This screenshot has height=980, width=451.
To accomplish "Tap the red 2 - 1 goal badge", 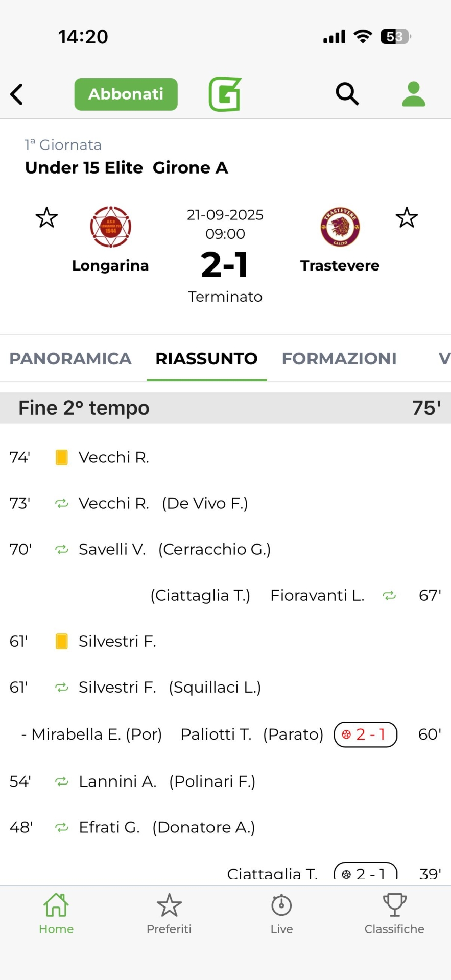I will [365, 734].
